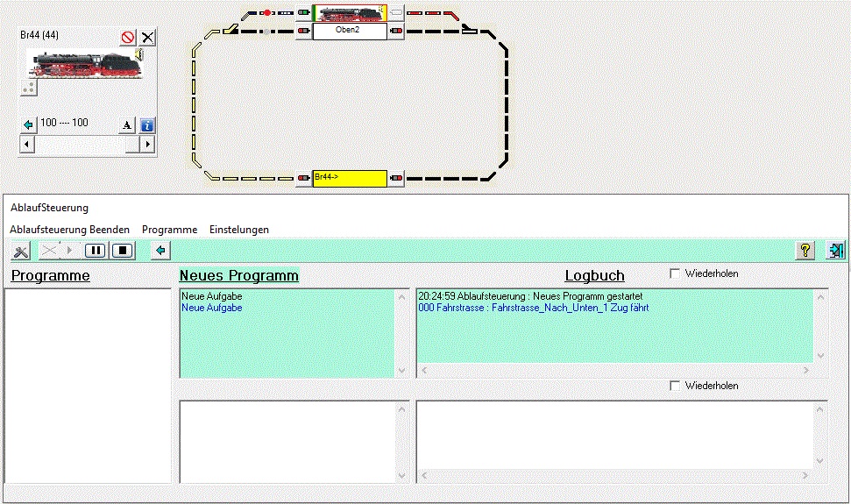Enable upper Wiederholen checkbox

675,273
